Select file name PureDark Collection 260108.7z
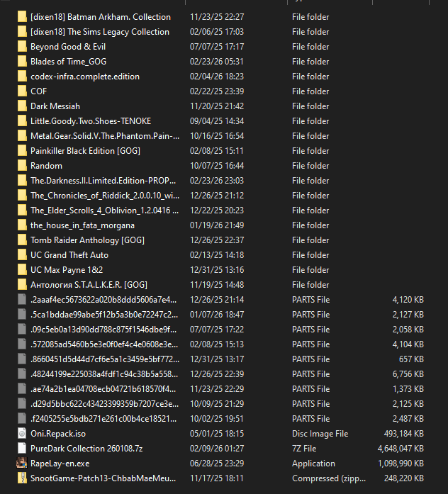The image size is (448, 494). point(86,449)
